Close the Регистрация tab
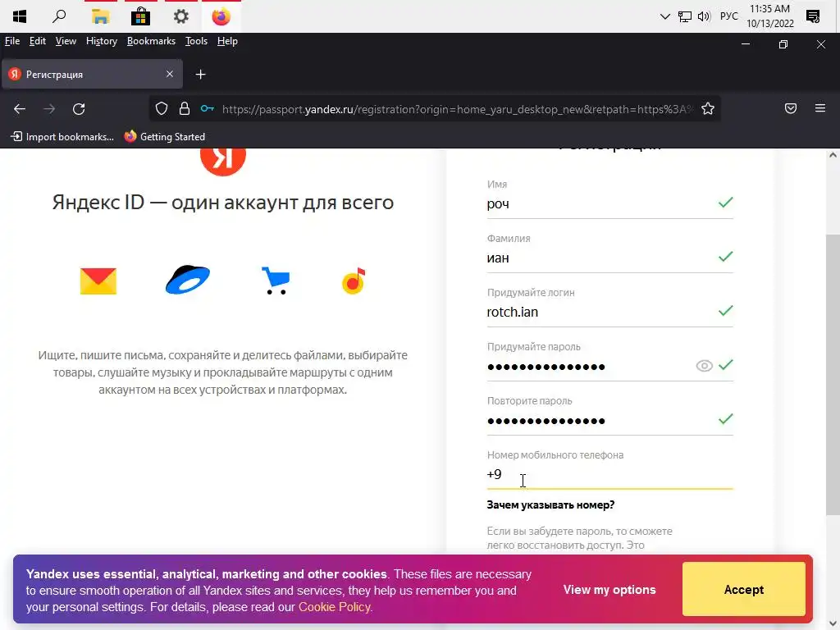840x630 pixels. pyautogui.click(x=170, y=74)
